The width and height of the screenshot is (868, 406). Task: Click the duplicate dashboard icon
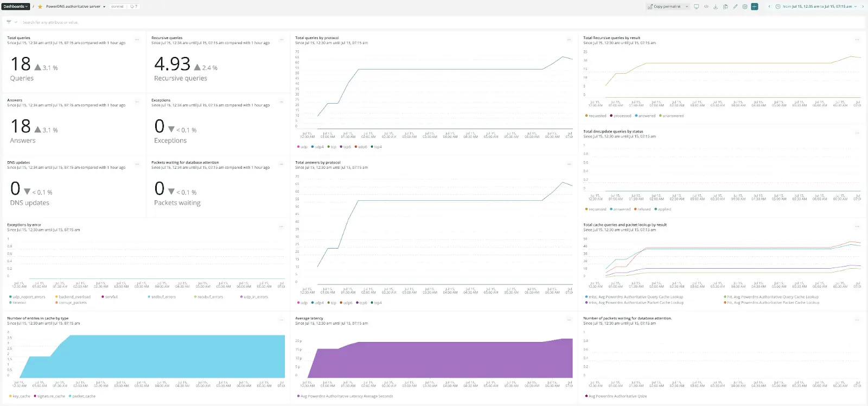pos(725,7)
